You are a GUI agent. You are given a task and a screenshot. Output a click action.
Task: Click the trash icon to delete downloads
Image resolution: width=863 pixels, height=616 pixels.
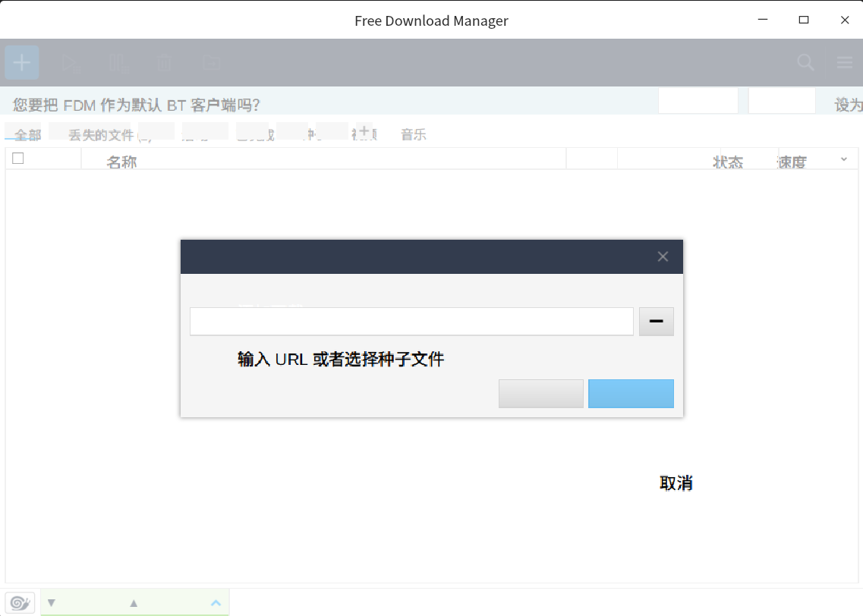(164, 62)
